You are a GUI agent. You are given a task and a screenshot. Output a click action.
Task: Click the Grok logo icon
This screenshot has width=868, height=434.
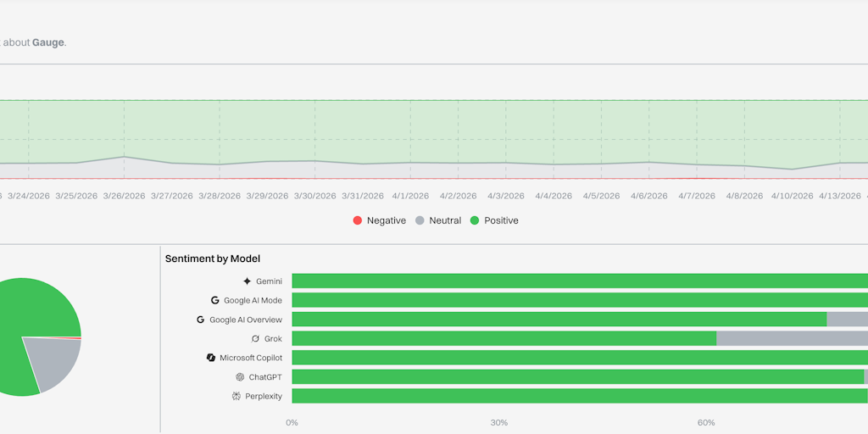pos(255,338)
